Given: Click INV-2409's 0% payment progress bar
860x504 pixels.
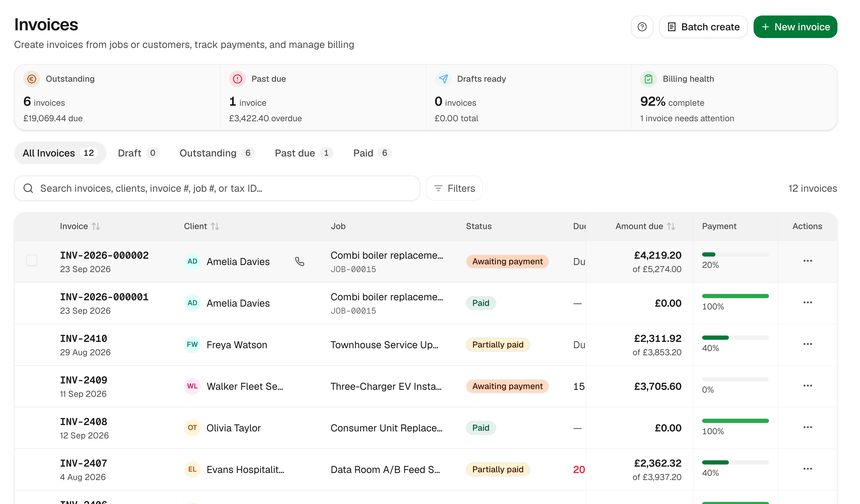Looking at the screenshot, I should (735, 379).
